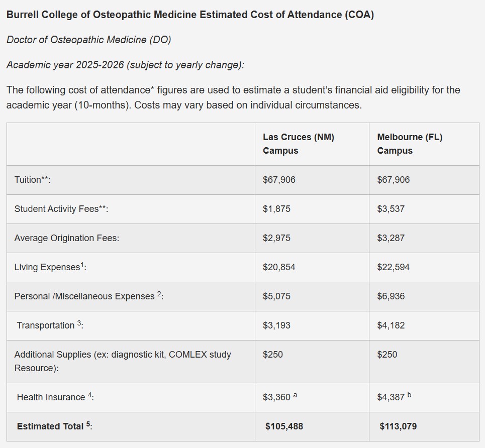The height and width of the screenshot is (448, 485).
Task: Click the Melbourne estimated total $113,079
Action: pos(398,426)
